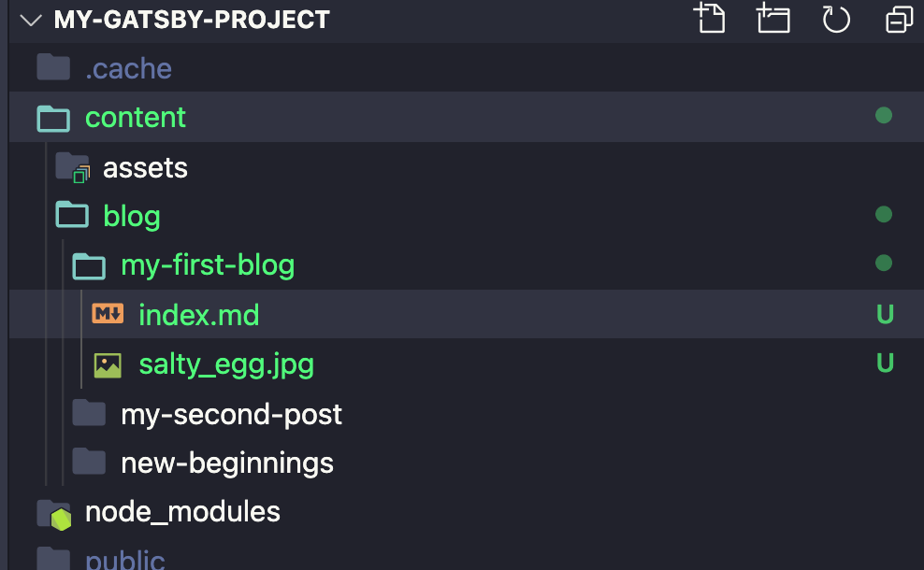Expand the new-beginnings folder
The width and height of the screenshot is (924, 570).
tap(226, 463)
